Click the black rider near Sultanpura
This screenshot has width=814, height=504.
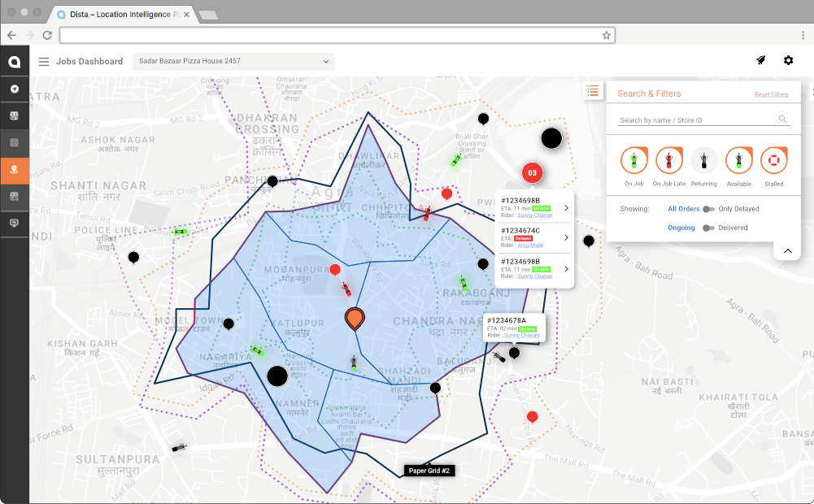179,447
